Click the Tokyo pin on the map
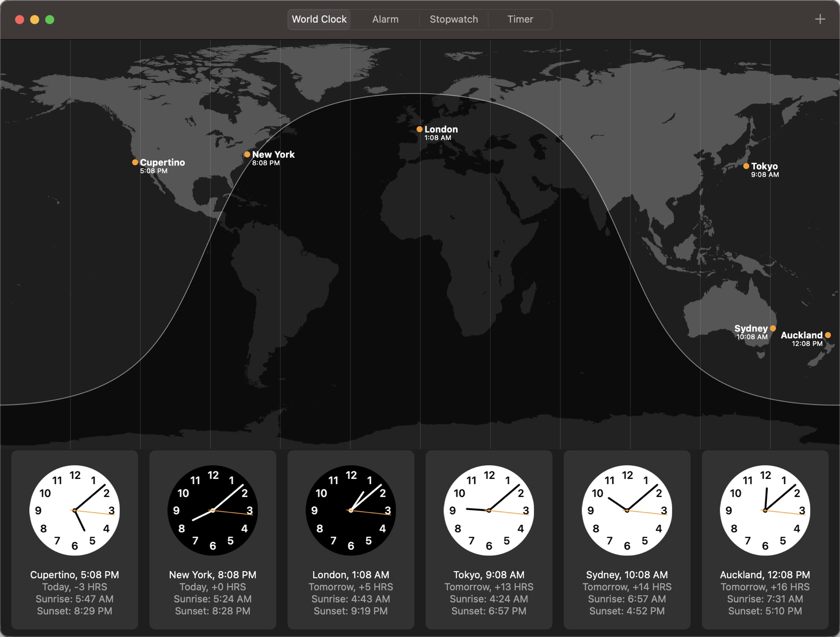Screen dimensions: 840x637 [x=746, y=166]
